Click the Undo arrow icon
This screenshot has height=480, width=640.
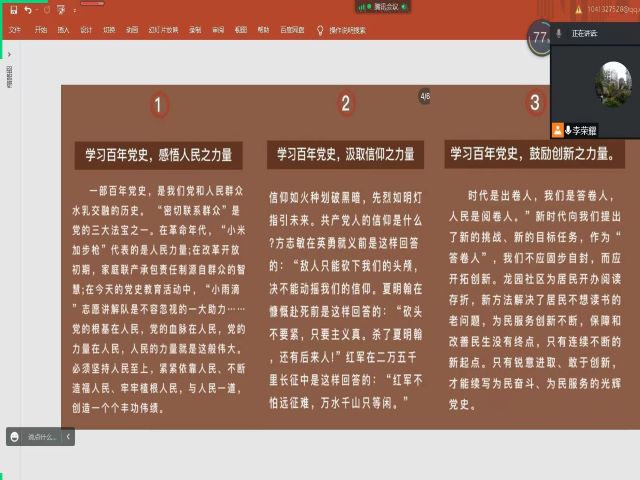click(x=28, y=10)
